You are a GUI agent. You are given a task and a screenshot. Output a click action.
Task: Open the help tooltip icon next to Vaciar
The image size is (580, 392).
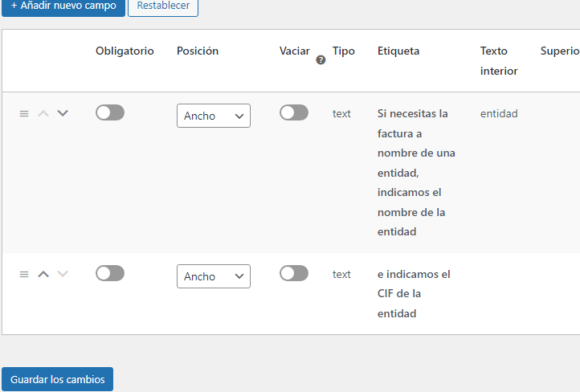coord(321,60)
